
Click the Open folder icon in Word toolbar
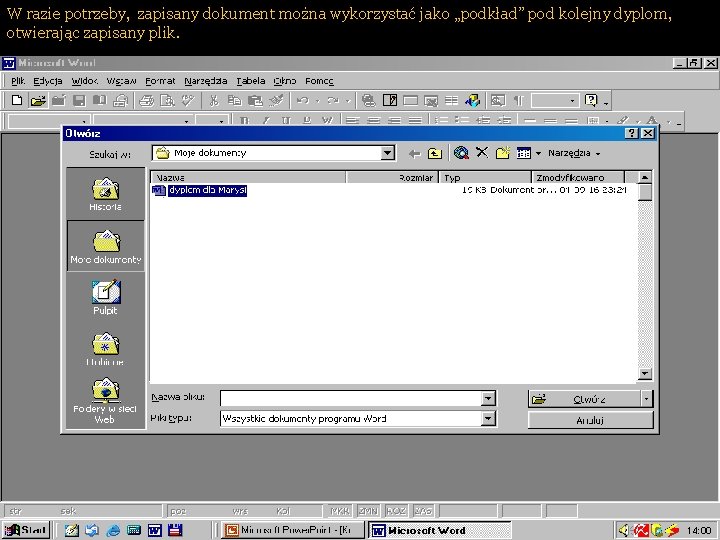coord(38,100)
